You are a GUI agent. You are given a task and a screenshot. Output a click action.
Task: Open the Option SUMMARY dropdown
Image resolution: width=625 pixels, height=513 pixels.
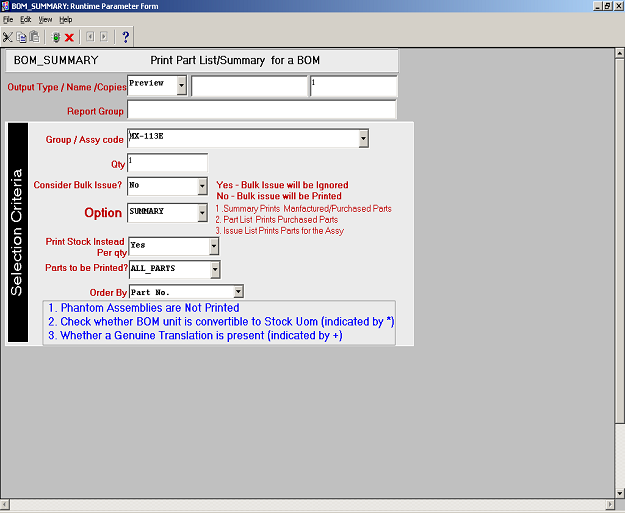(x=202, y=212)
